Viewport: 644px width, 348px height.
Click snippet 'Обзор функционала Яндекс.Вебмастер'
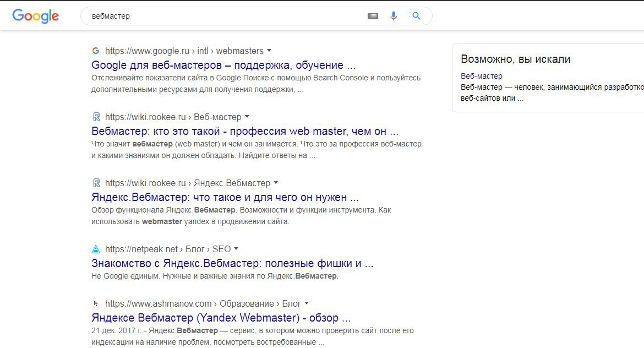click(x=241, y=216)
